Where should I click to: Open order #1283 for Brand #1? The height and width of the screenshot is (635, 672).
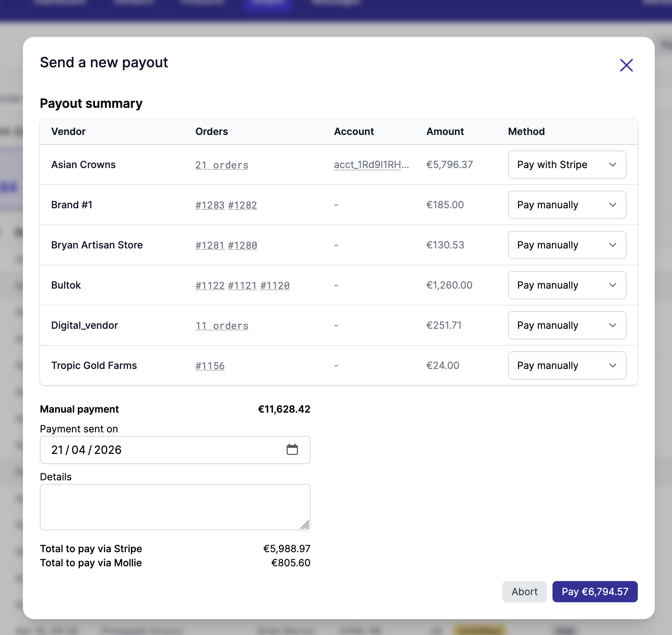click(x=209, y=205)
